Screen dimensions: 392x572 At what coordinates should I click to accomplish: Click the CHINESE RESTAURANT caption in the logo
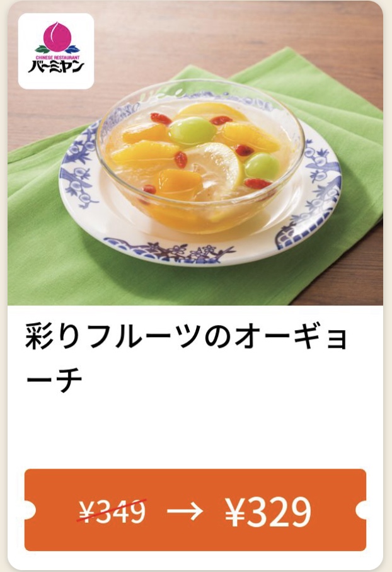click(x=57, y=57)
